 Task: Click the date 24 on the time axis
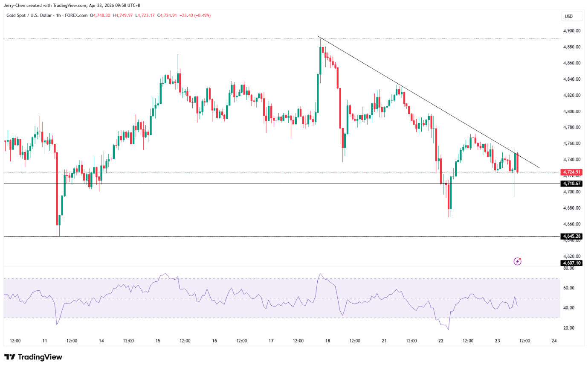click(553, 341)
